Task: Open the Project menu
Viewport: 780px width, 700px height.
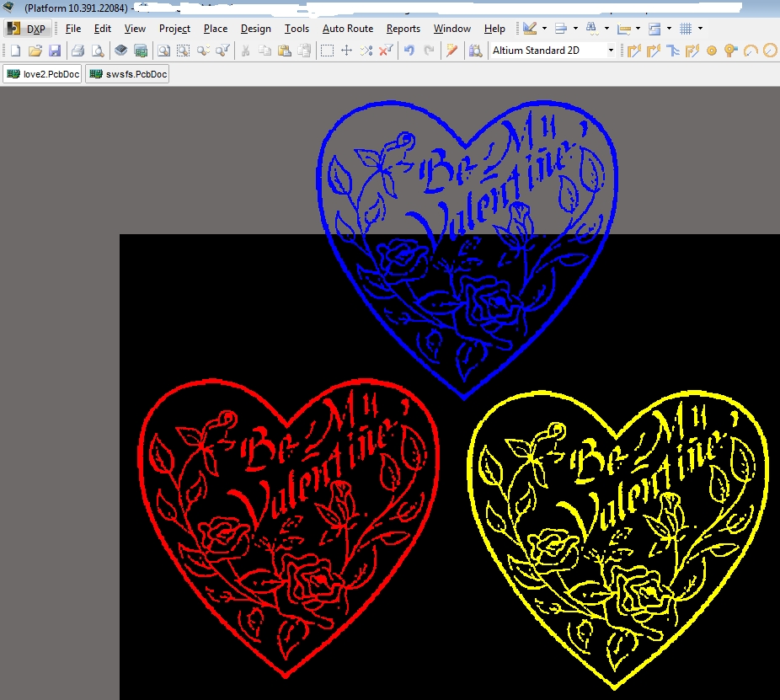Action: point(174,29)
